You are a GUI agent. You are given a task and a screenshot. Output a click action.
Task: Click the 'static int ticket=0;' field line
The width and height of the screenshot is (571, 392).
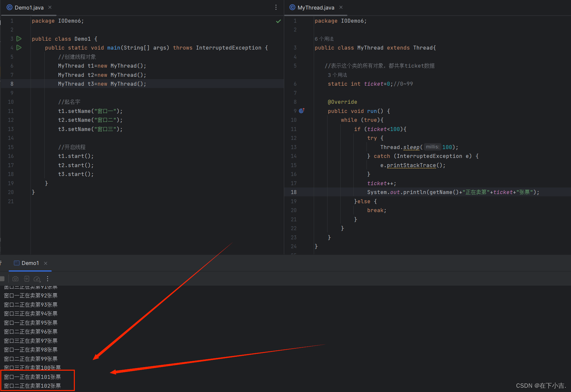click(360, 84)
